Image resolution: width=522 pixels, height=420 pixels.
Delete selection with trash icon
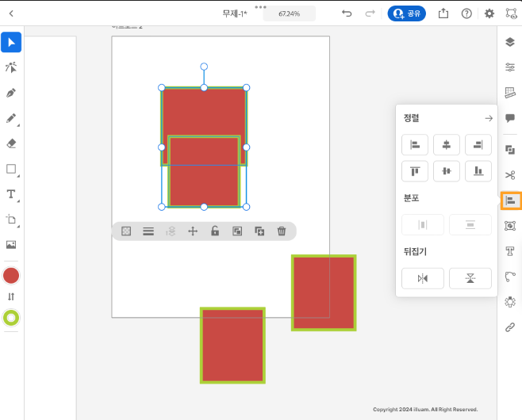pyautogui.click(x=282, y=231)
